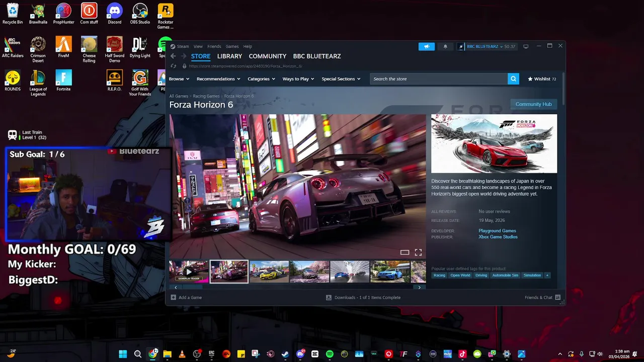Open the BBC BLUETEARZ profile tab
Viewport: 644px width, 362px height.
(x=317, y=56)
